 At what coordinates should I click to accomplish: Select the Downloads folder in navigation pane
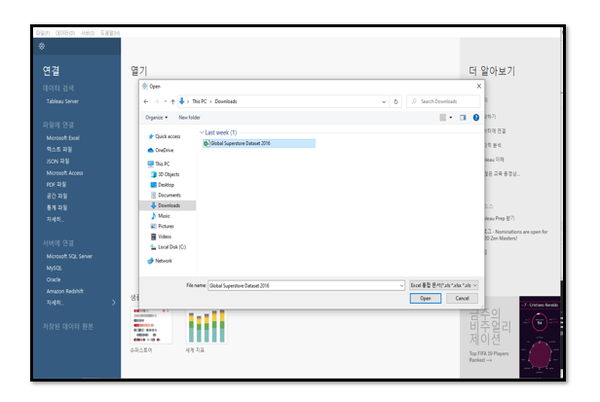(x=166, y=205)
